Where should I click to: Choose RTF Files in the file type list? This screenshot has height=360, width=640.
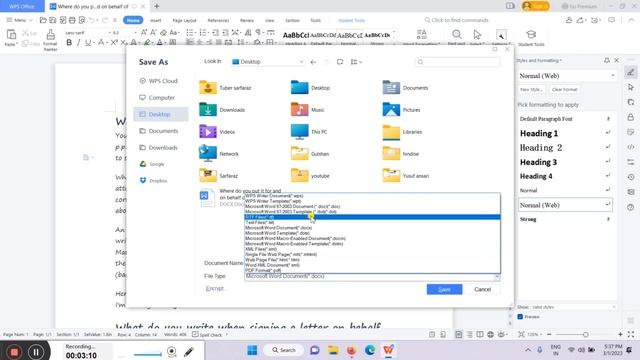point(372,217)
